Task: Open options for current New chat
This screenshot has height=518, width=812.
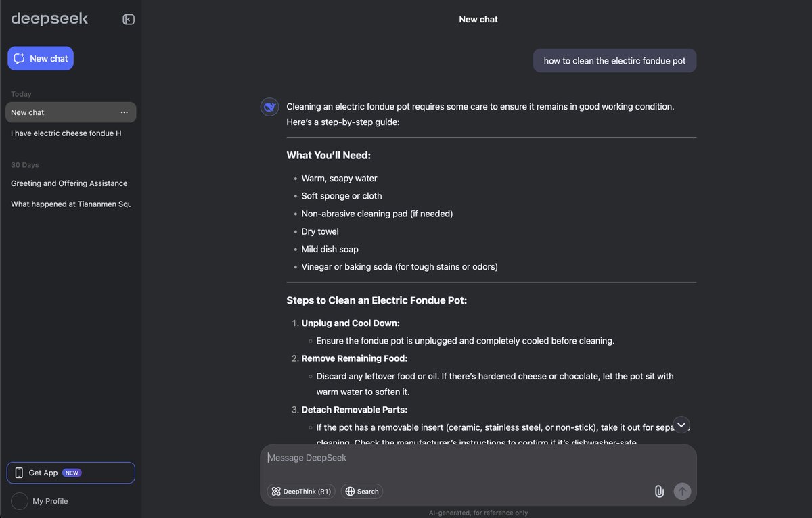Action: click(x=124, y=112)
